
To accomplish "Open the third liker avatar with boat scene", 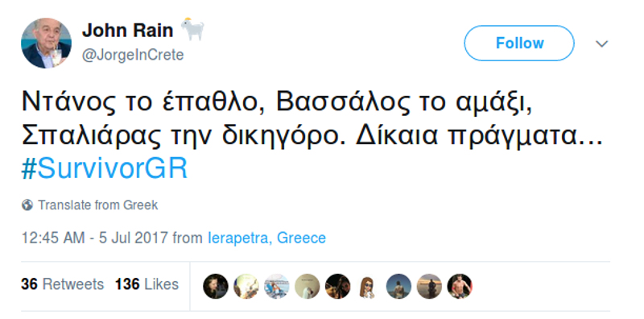I will pyautogui.click(x=276, y=286).
